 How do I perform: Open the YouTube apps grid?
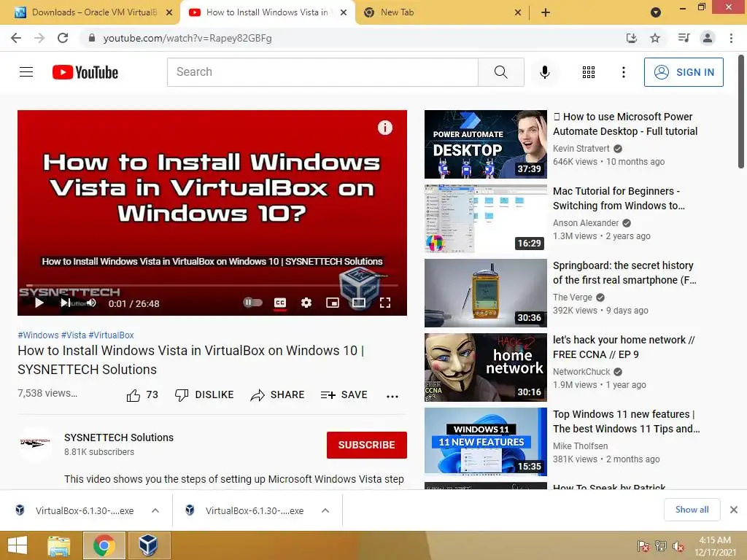click(x=589, y=72)
